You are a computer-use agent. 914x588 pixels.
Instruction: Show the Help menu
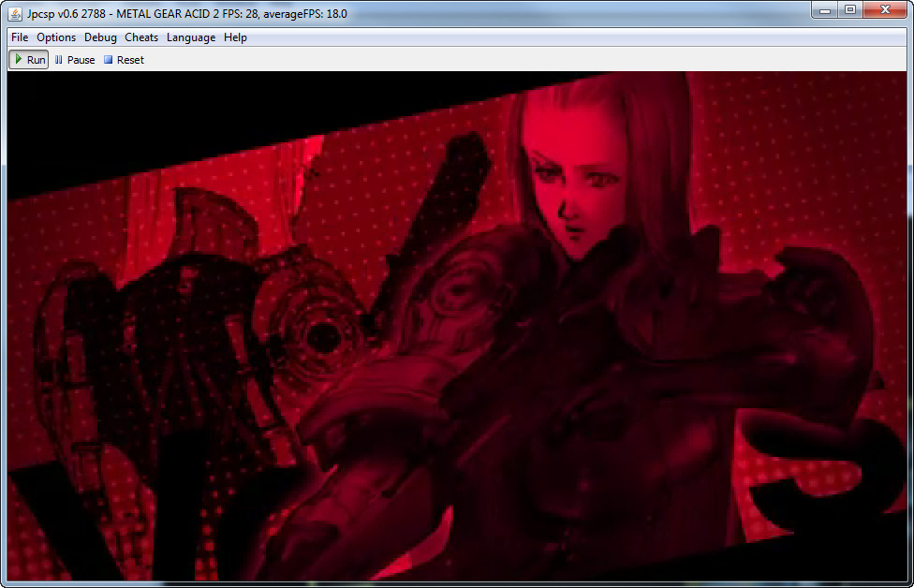tap(235, 37)
